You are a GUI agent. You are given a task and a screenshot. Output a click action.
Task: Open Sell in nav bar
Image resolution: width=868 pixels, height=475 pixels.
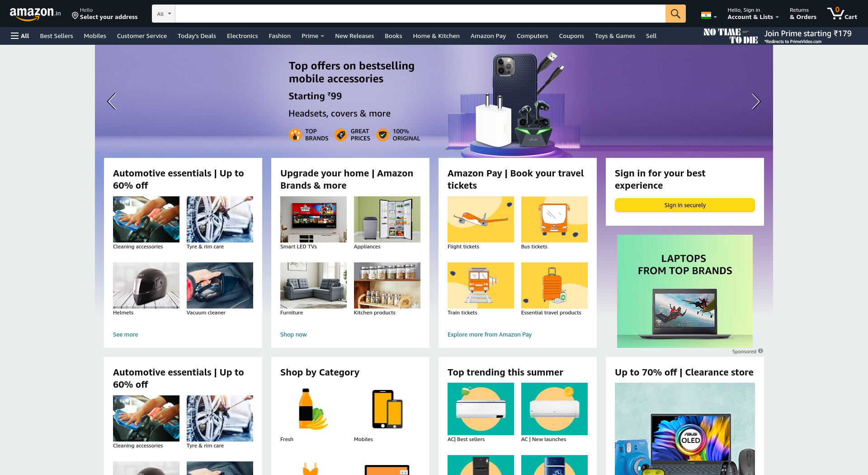click(x=651, y=36)
